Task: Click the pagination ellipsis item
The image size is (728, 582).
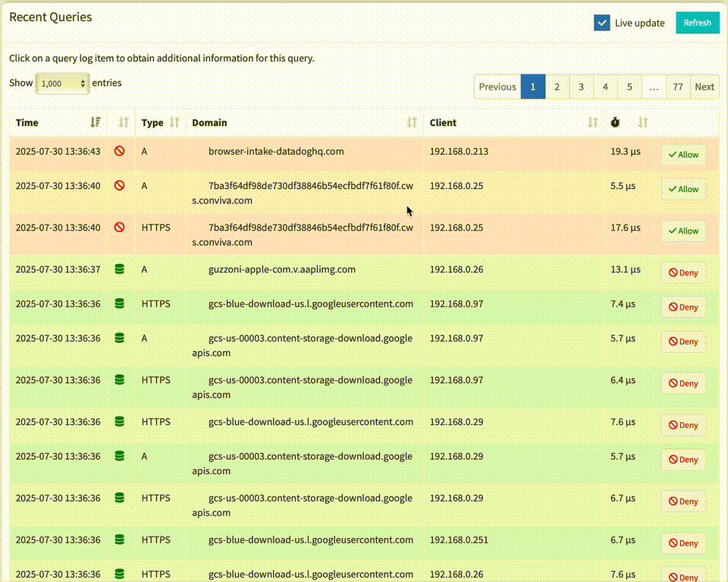Action: 654,87
